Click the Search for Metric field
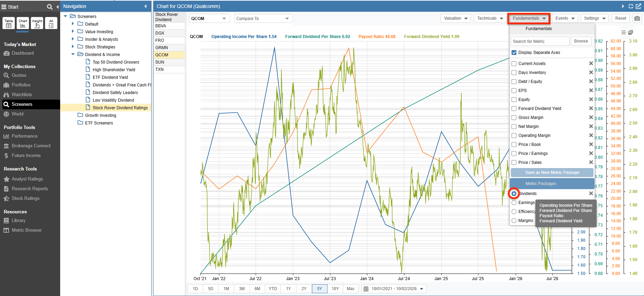The height and width of the screenshot is (296, 644). coord(540,41)
